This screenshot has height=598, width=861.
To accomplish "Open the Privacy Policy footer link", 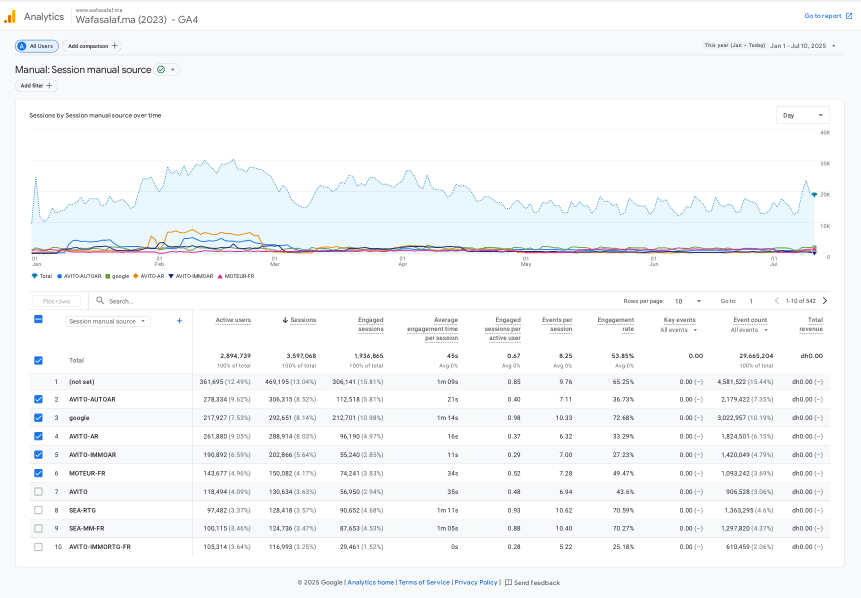I will [x=476, y=583].
